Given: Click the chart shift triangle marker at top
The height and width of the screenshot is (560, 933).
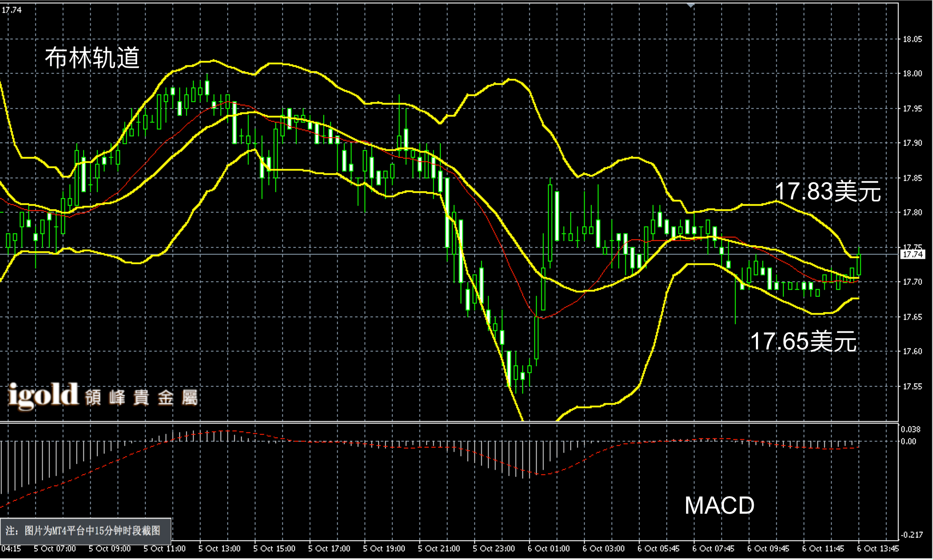Looking at the screenshot, I should pyautogui.click(x=690, y=5).
